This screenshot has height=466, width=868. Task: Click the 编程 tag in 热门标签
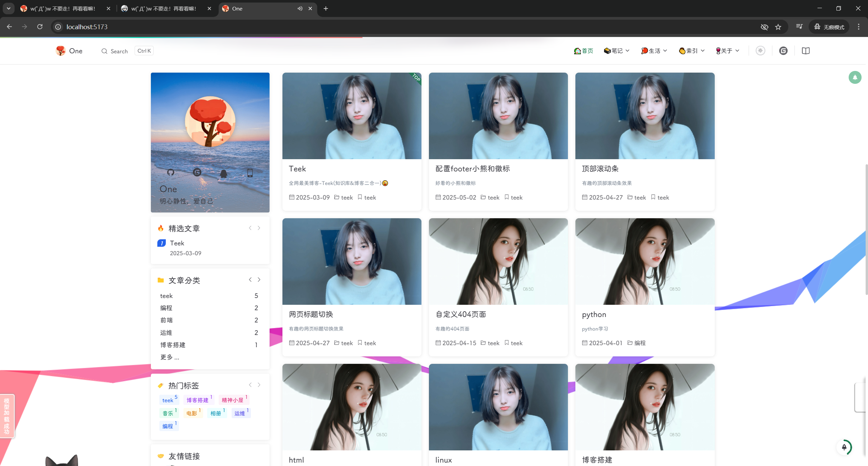[169, 426]
